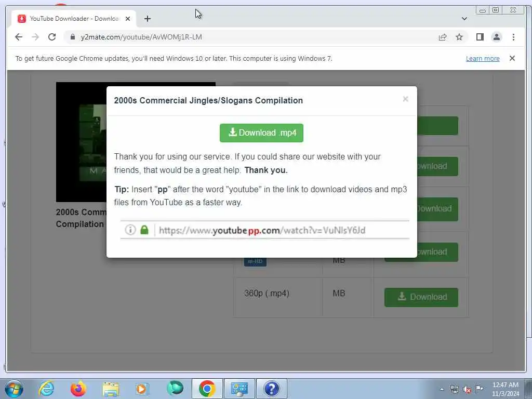
Task: Launch Firefox from the taskbar
Action: 78,389
